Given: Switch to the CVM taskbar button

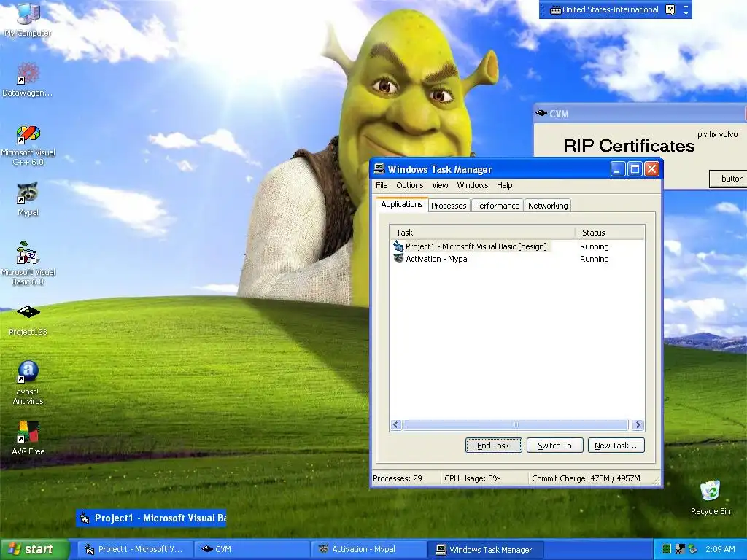Looking at the screenshot, I should [x=252, y=549].
